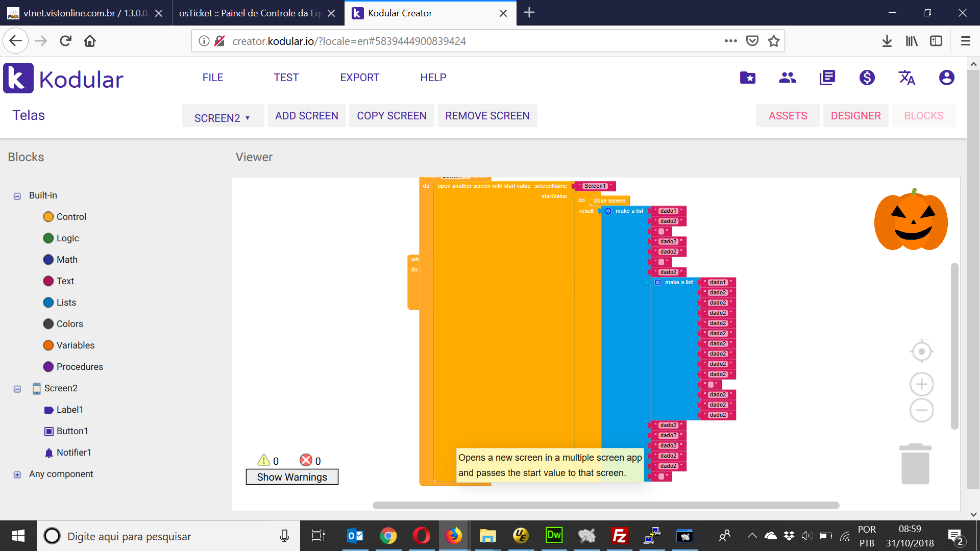Click the workspace trash can

915,464
